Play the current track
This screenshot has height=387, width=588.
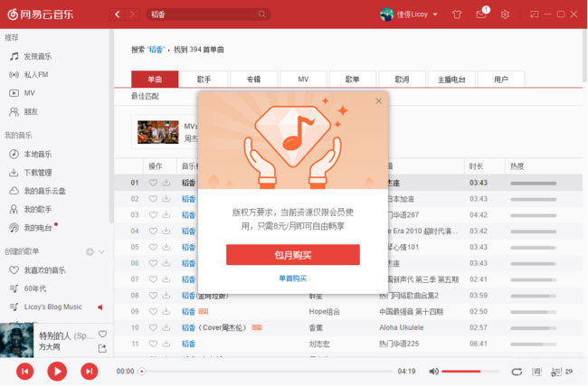coord(57,372)
